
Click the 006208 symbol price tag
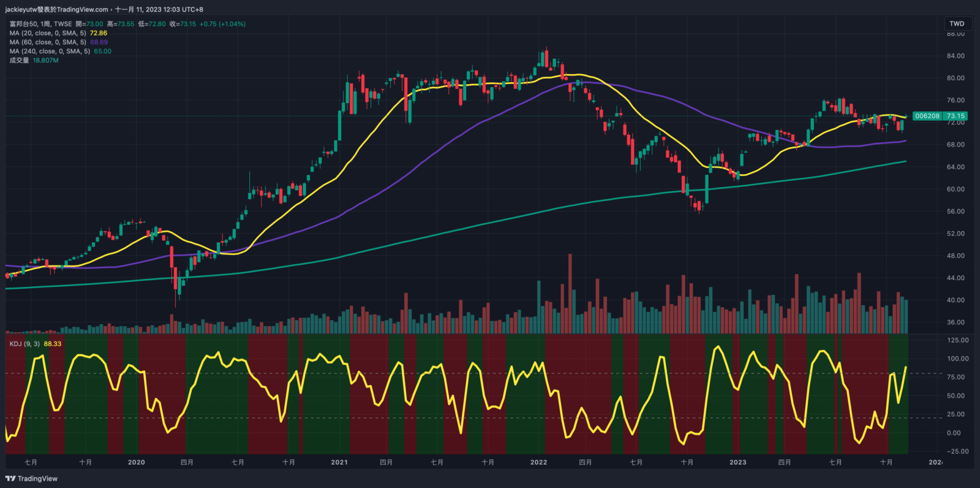927,116
